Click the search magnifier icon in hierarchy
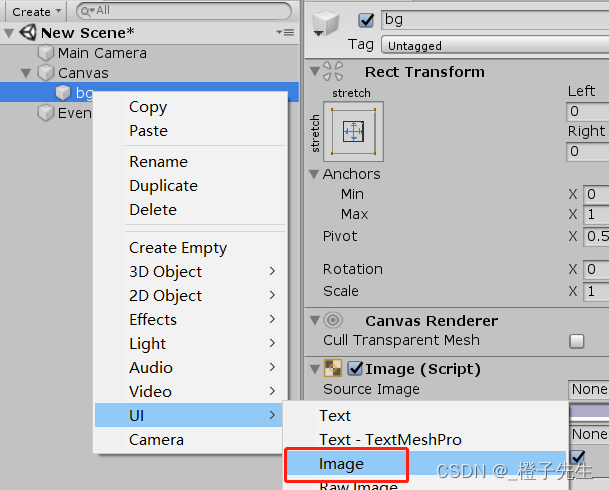Image resolution: width=609 pixels, height=490 pixels. coord(87,11)
